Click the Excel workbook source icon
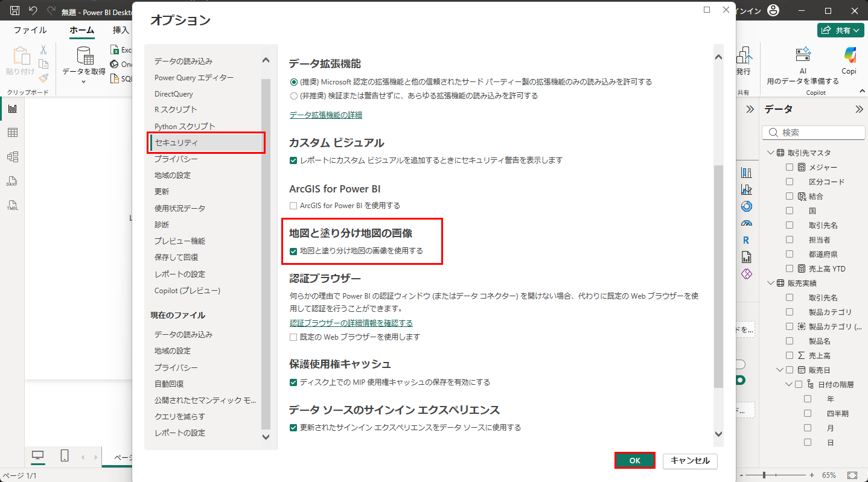 pyautogui.click(x=114, y=50)
